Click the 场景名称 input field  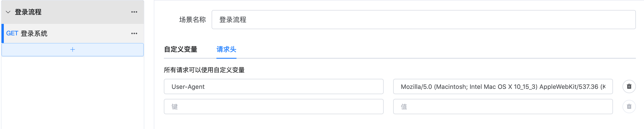[x=424, y=20]
